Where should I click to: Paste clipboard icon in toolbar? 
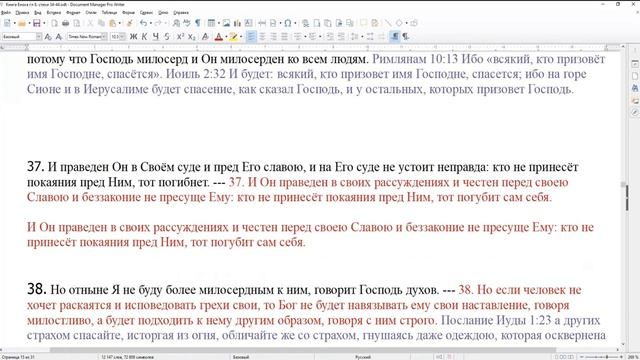pos(113,23)
